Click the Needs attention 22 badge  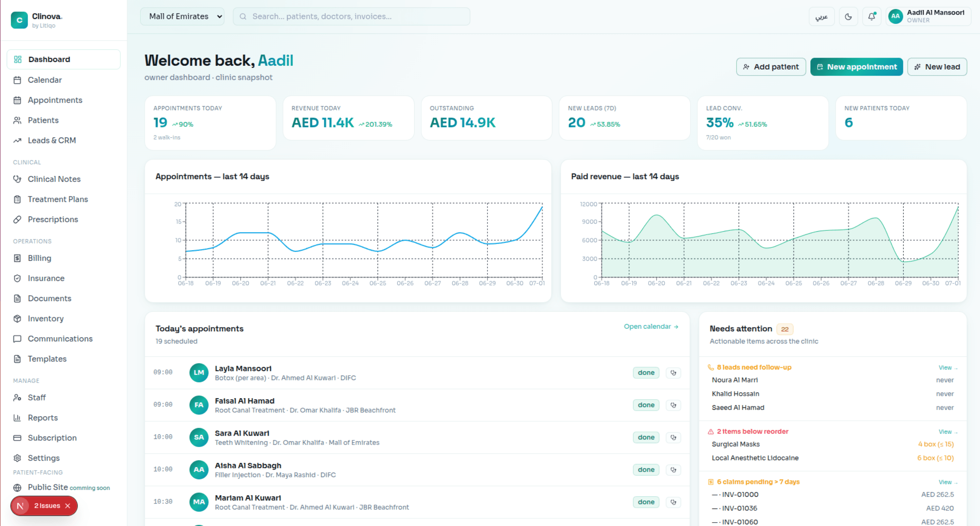point(785,329)
